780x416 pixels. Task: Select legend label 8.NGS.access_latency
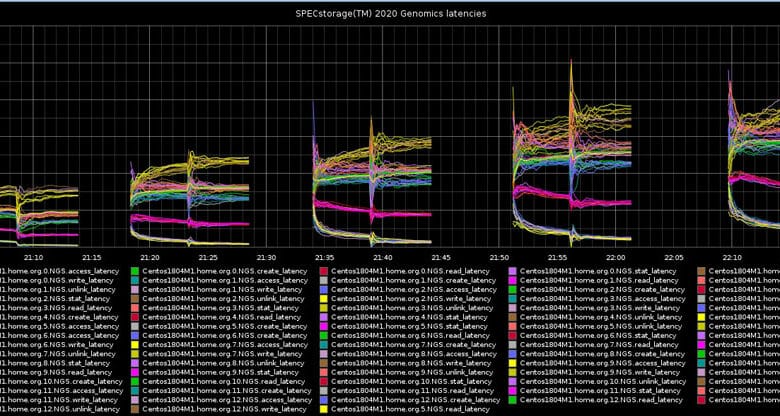click(x=414, y=354)
